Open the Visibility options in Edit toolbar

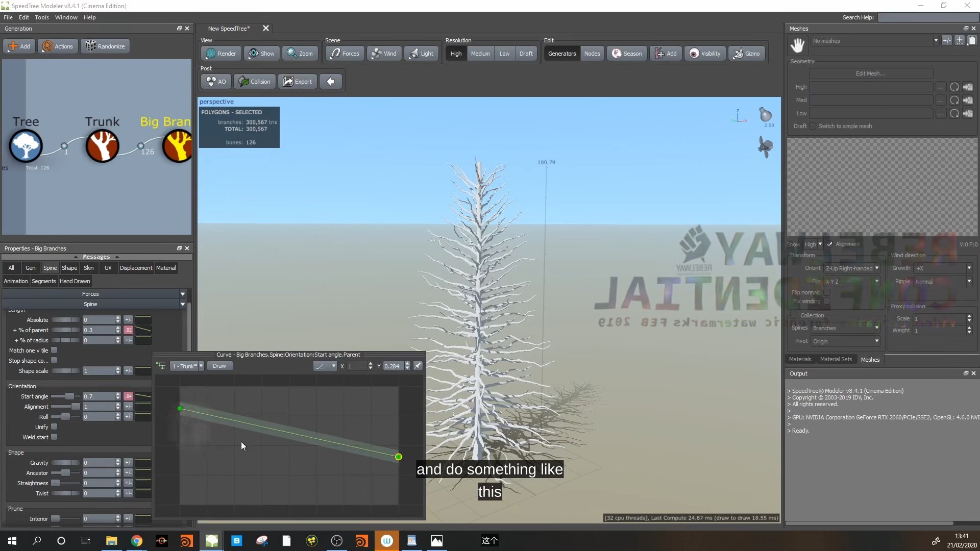coord(705,53)
